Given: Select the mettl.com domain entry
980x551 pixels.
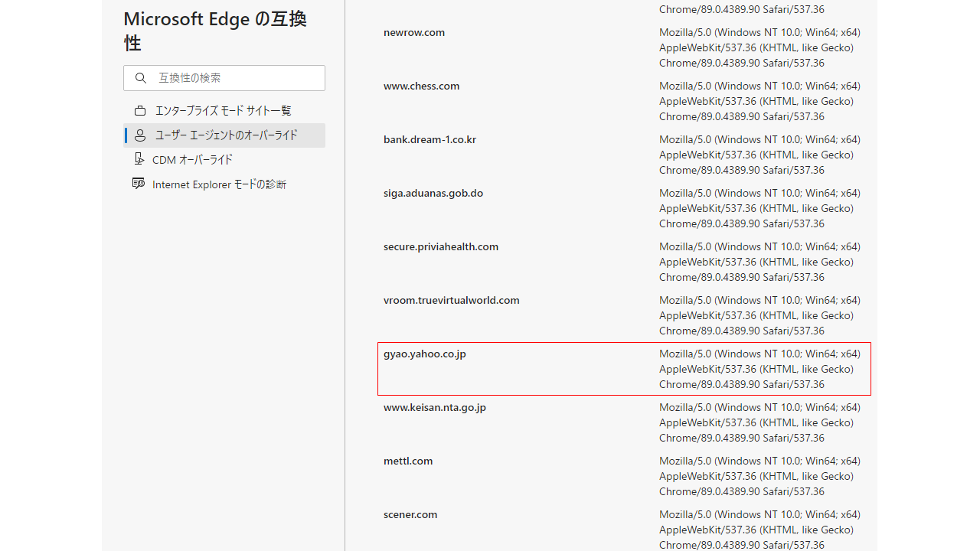Looking at the screenshot, I should pyautogui.click(x=408, y=461).
